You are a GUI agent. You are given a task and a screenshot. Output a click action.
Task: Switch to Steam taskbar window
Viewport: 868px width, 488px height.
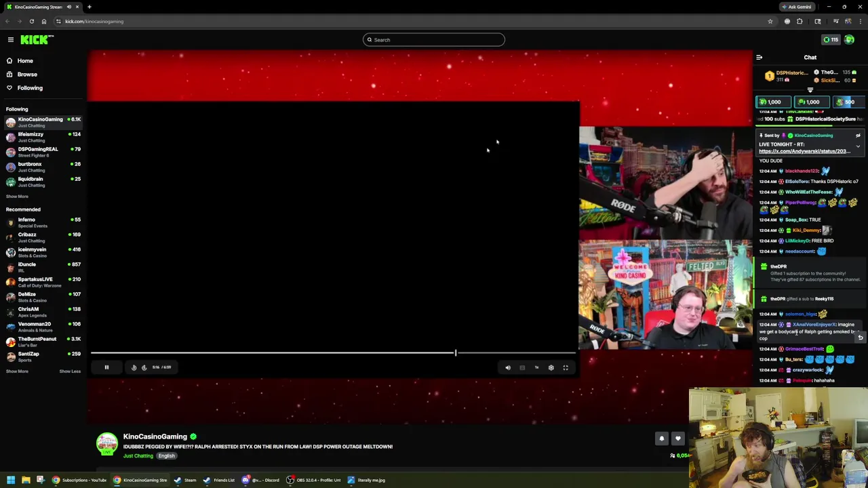pos(185,481)
